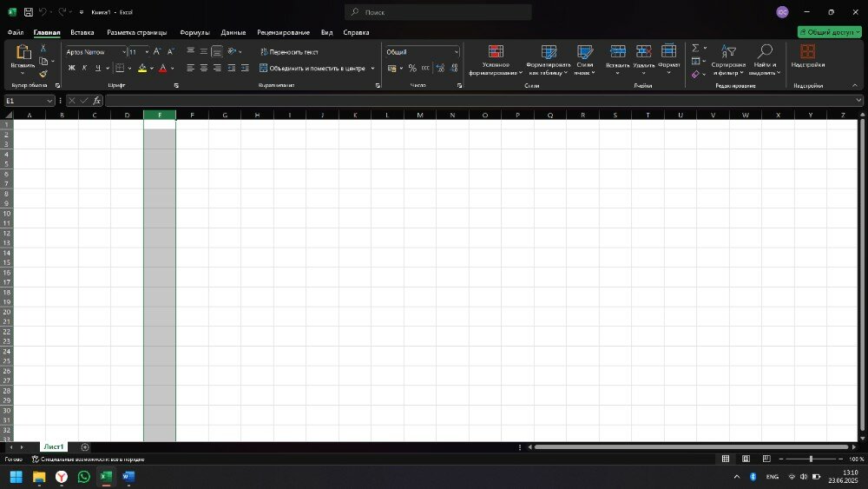Click the decrease decimal places icon

tap(454, 68)
